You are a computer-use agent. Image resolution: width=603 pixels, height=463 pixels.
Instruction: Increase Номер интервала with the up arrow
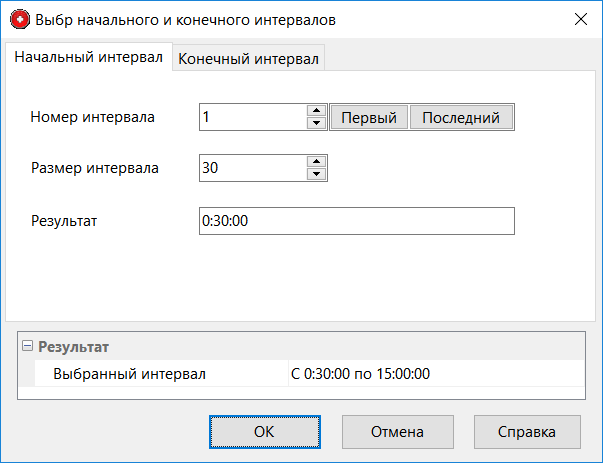[x=317, y=111]
